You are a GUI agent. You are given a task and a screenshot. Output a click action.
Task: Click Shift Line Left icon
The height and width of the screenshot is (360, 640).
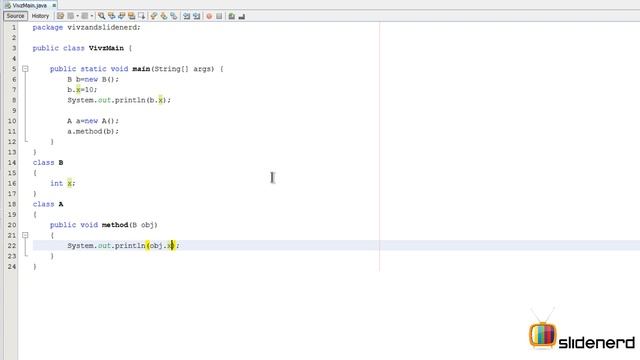187,16
